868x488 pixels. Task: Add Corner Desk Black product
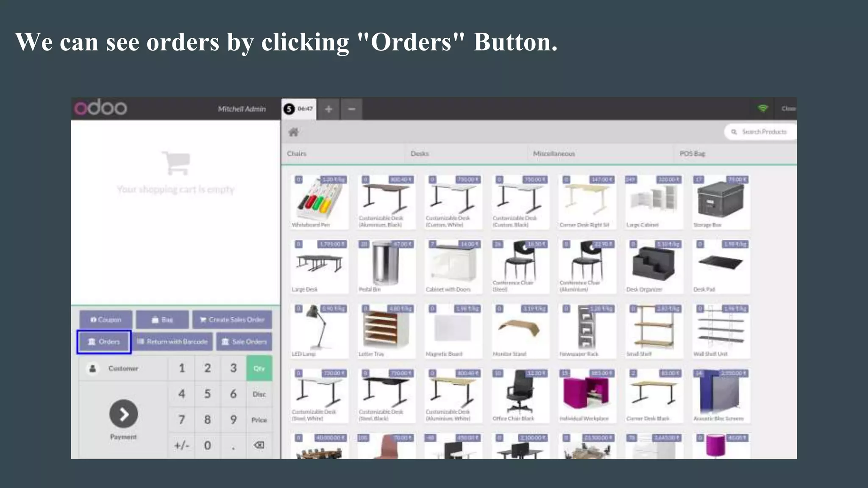pos(654,395)
